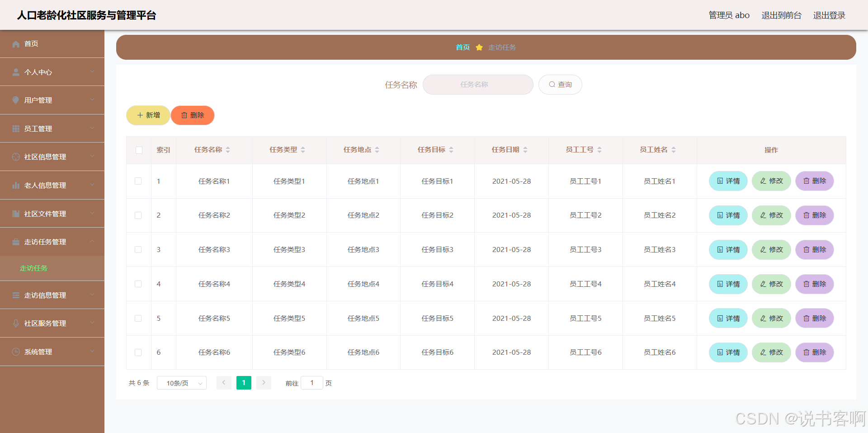Click the 任务地点4 cell
868x433 pixels.
[363, 284]
